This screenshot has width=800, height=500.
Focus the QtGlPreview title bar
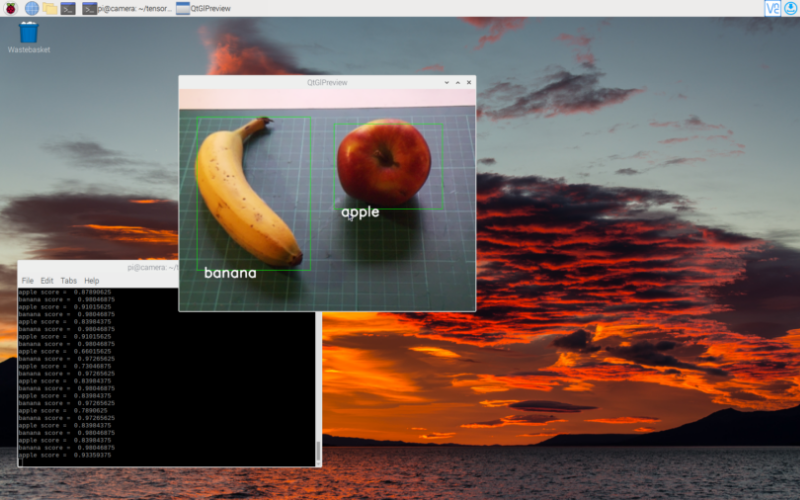327,82
